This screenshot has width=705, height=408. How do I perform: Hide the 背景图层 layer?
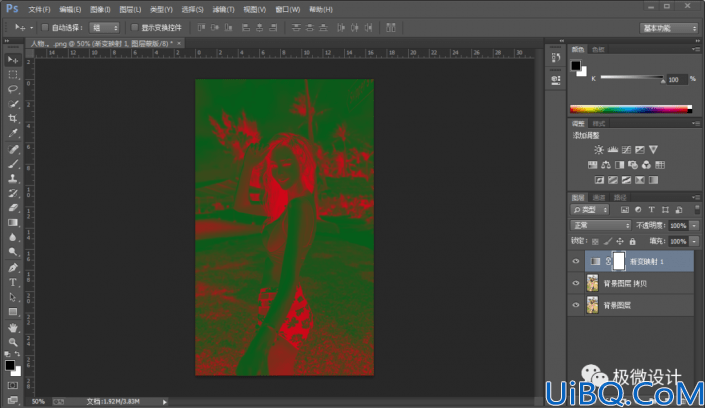pos(576,305)
